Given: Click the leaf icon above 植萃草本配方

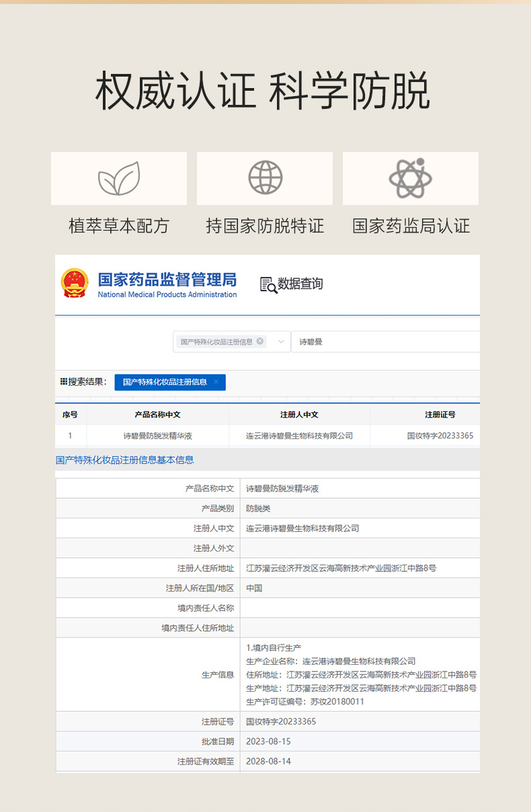Looking at the screenshot, I should [119, 178].
